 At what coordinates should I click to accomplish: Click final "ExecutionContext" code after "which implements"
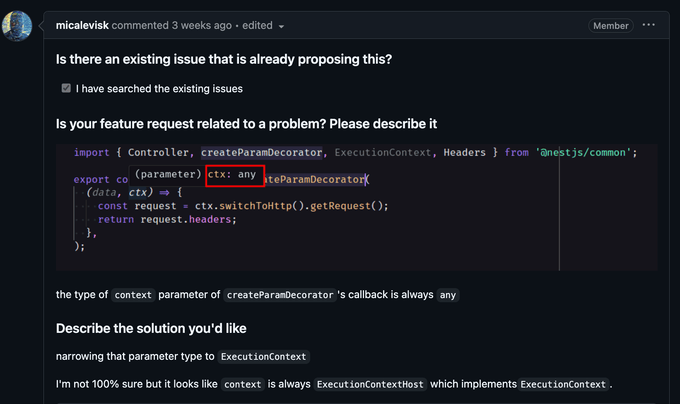(563, 384)
